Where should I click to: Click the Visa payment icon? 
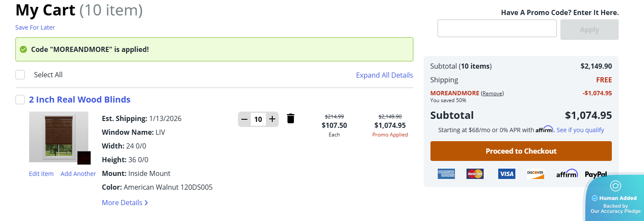pyautogui.click(x=506, y=174)
